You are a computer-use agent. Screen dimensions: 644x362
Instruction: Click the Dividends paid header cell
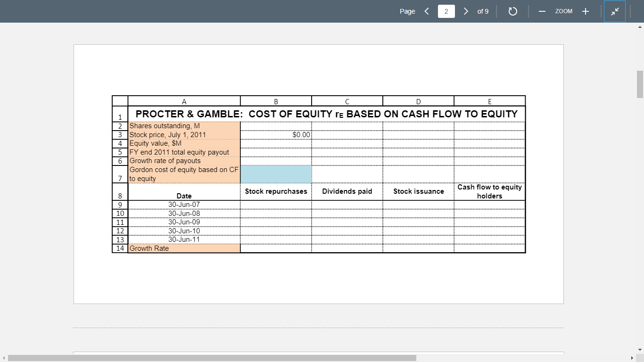347,191
